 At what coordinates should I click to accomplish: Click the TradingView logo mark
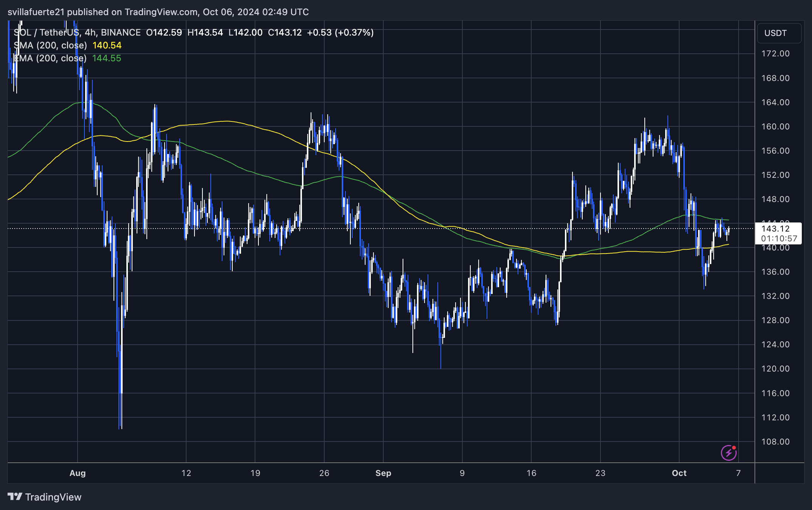pyautogui.click(x=15, y=497)
